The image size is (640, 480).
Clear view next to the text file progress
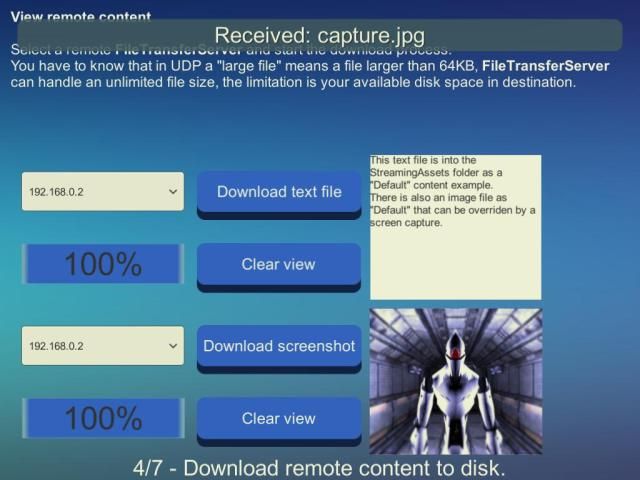(279, 265)
